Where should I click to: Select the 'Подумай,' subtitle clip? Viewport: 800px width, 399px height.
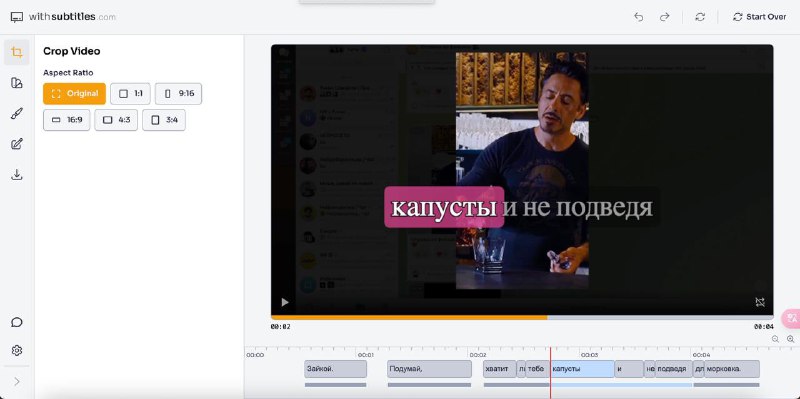click(x=429, y=369)
